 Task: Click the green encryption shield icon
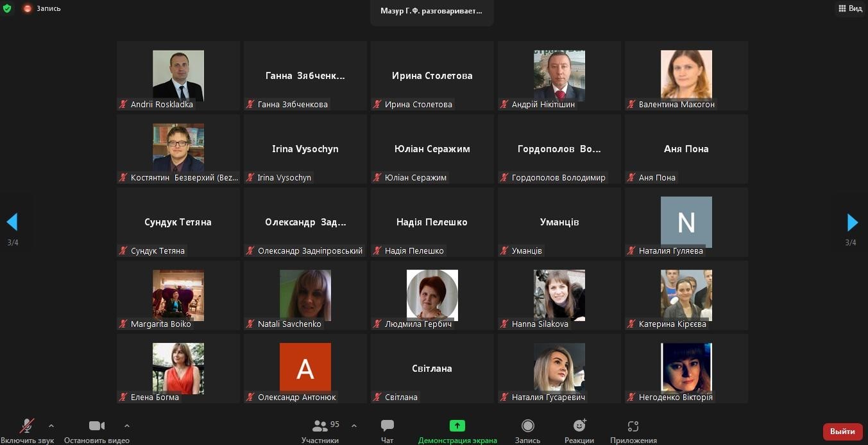[x=7, y=8]
